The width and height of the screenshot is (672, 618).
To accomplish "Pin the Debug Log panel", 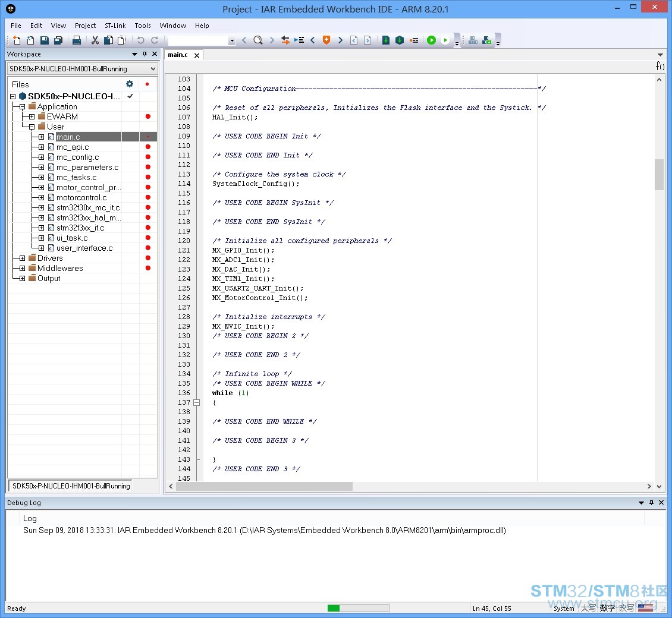I will pyautogui.click(x=651, y=502).
